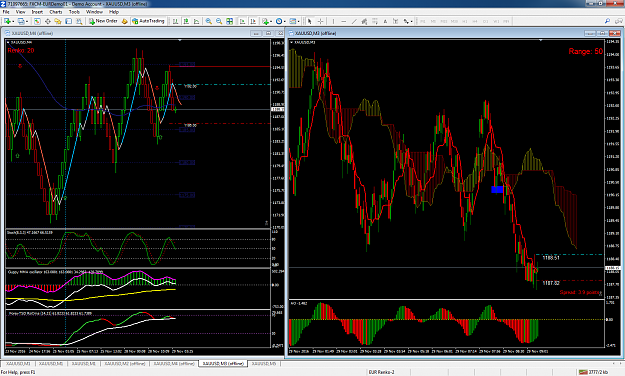Open a new chart from toolbar

(x=7, y=21)
